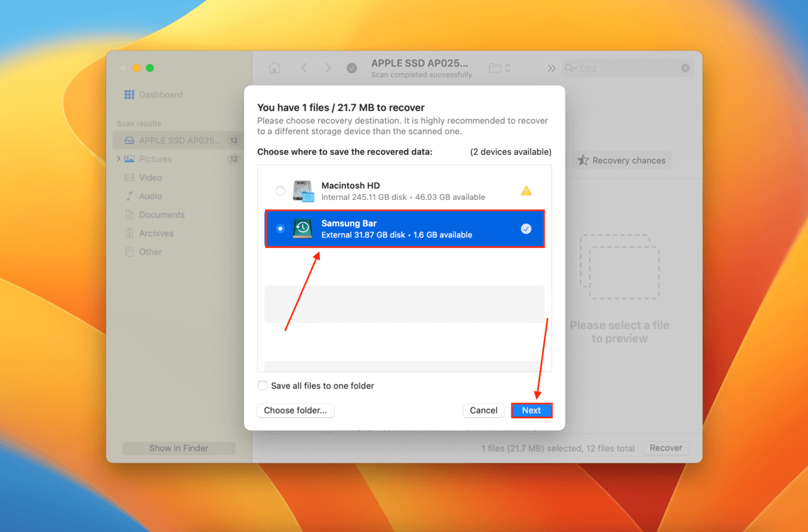Open Dashboard in the sidebar
Viewport: 808px width, 532px height.
click(x=160, y=95)
